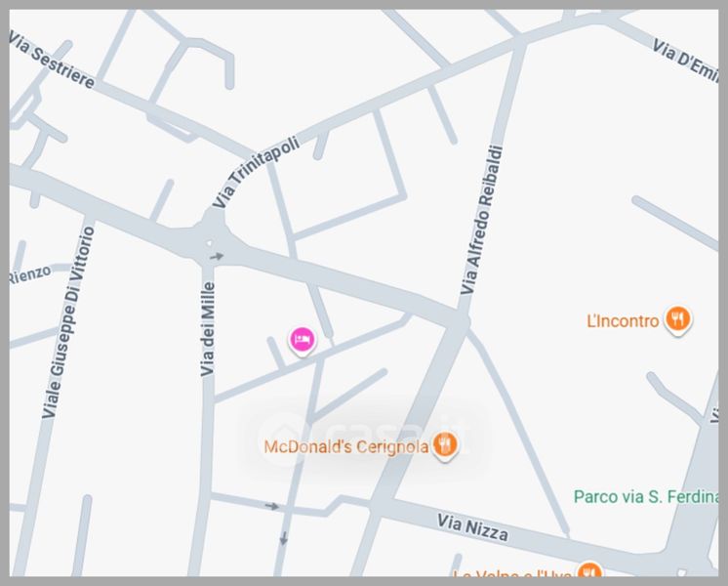The height and width of the screenshot is (586, 728).
Task: Click the Via D'Emilio street label
Action: pos(685,61)
